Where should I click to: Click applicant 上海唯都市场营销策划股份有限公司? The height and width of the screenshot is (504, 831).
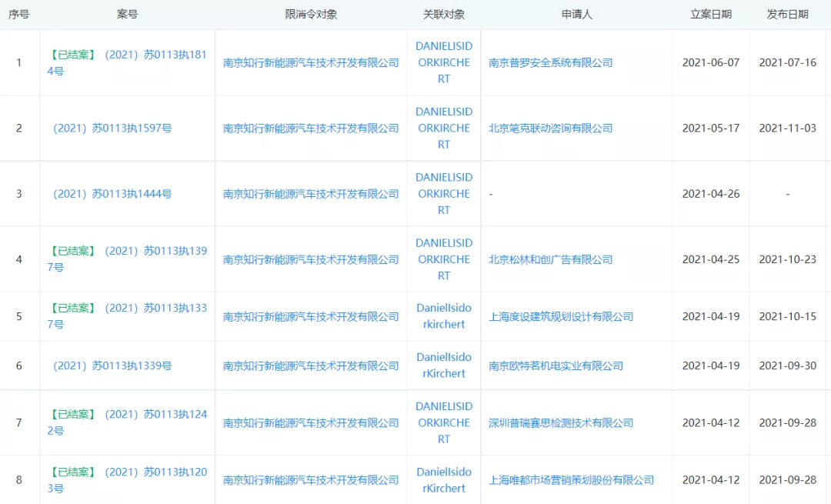[571, 480]
